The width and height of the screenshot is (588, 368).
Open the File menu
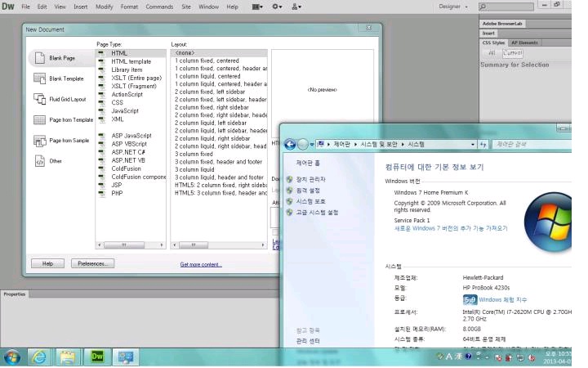tap(25, 7)
